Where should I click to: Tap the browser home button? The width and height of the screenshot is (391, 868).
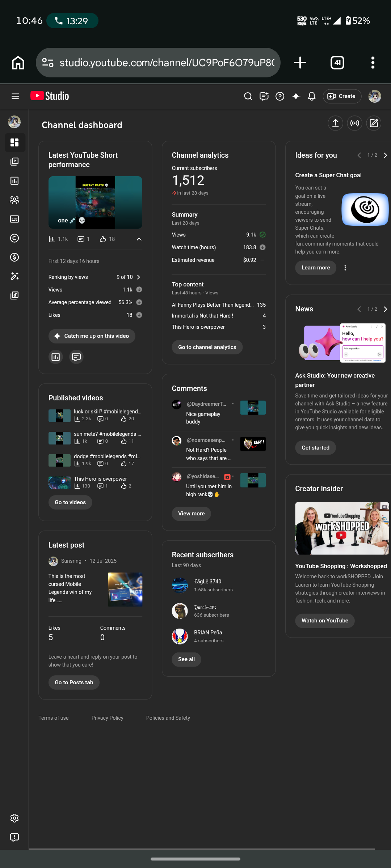[18, 63]
